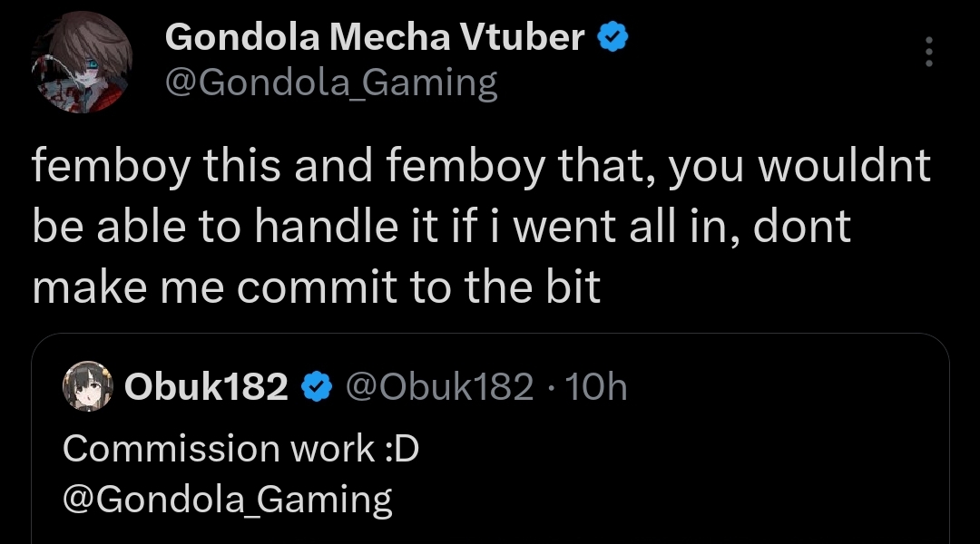This screenshot has height=544, width=980.
Task: Open the three-dot more options menu
Action: [927, 53]
